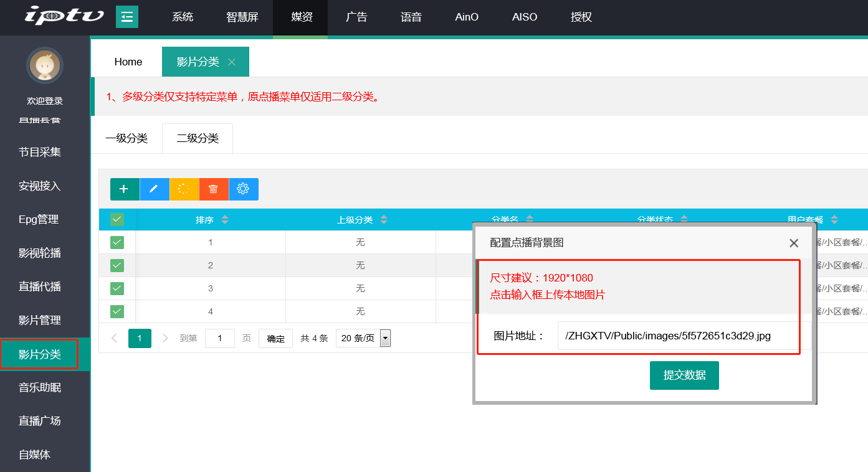Close the 配置点播背景图 dialog
This screenshot has width=868, height=472.
[793, 243]
